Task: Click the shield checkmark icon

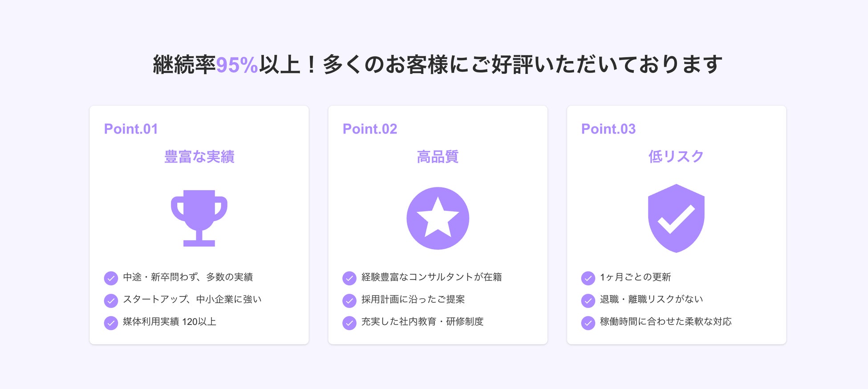Action: click(x=676, y=218)
